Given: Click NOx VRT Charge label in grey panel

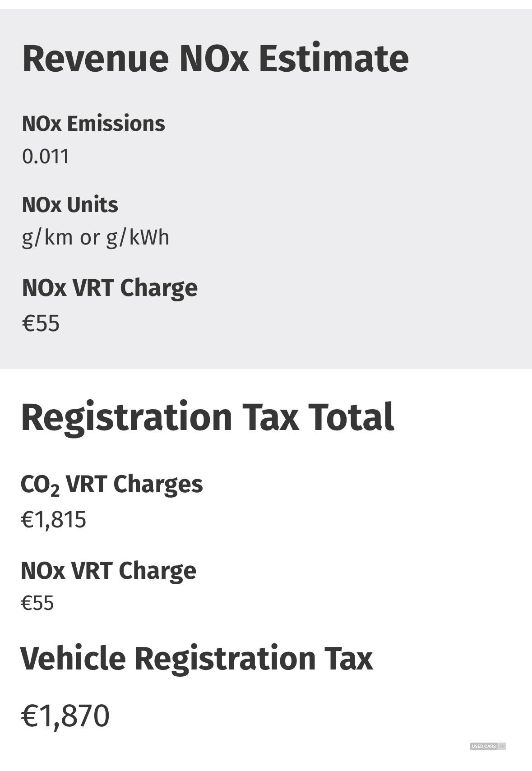Looking at the screenshot, I should point(110,288).
